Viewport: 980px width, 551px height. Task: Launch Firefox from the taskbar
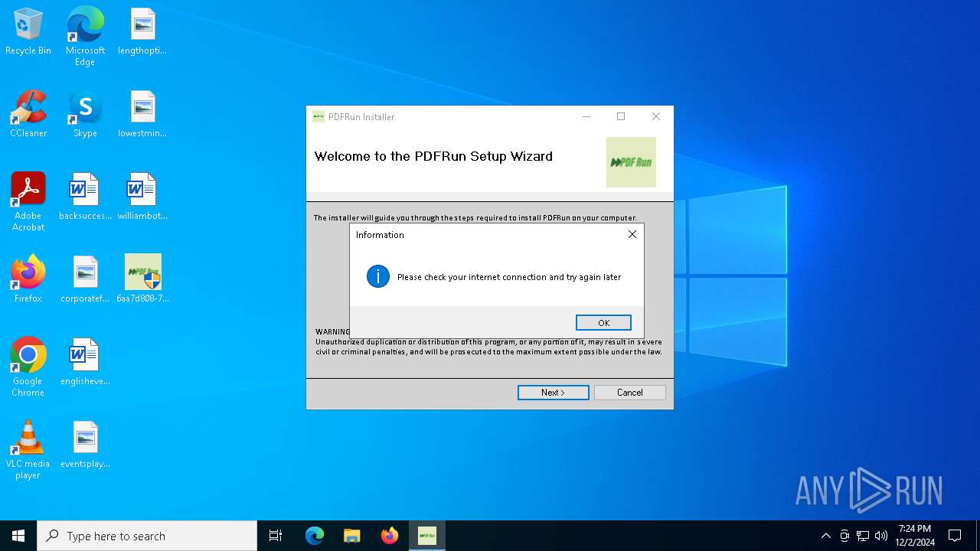tap(390, 536)
